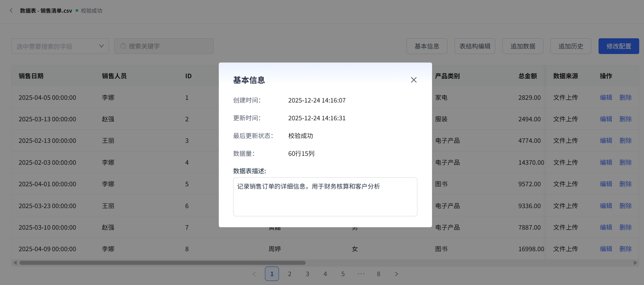The width and height of the screenshot is (644, 285).
Task: Select the created time value 2025-12-24 14:16:07
Action: pyautogui.click(x=317, y=100)
